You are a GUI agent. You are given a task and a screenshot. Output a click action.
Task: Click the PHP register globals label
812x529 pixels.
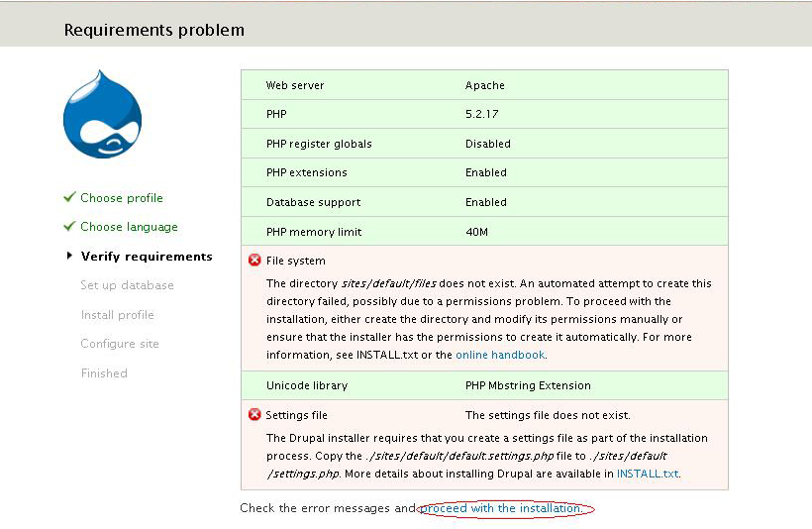coord(319,144)
